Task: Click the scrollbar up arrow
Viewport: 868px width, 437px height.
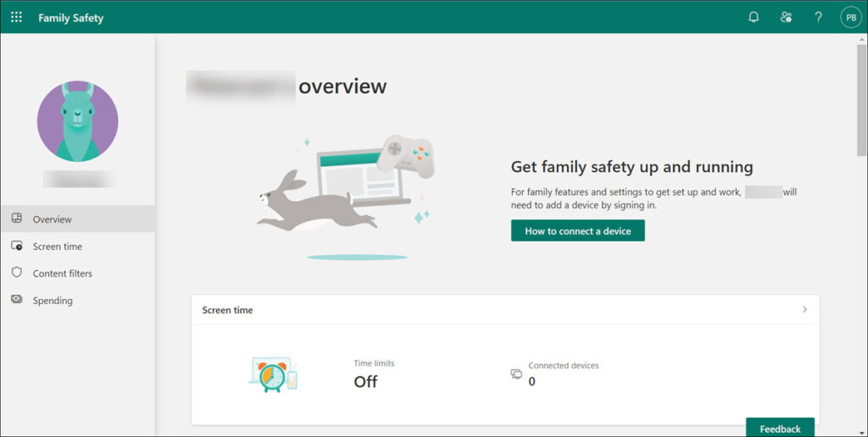Action: [x=862, y=39]
